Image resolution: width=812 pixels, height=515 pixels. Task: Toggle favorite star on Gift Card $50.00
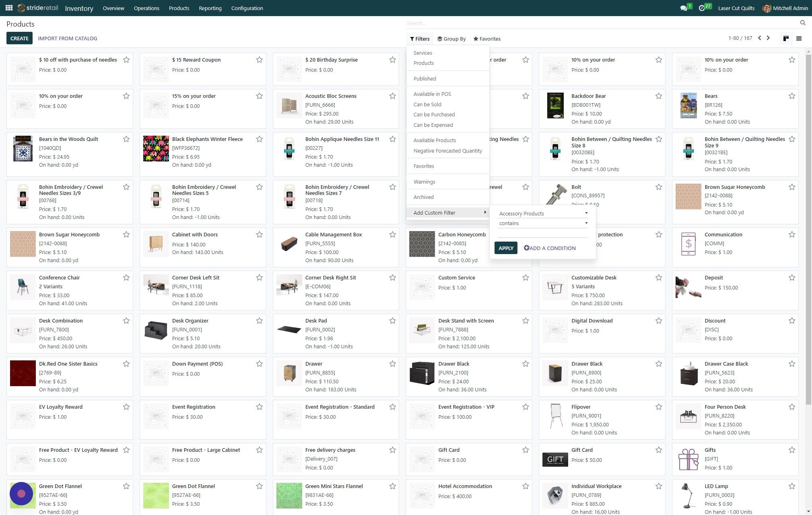point(659,450)
